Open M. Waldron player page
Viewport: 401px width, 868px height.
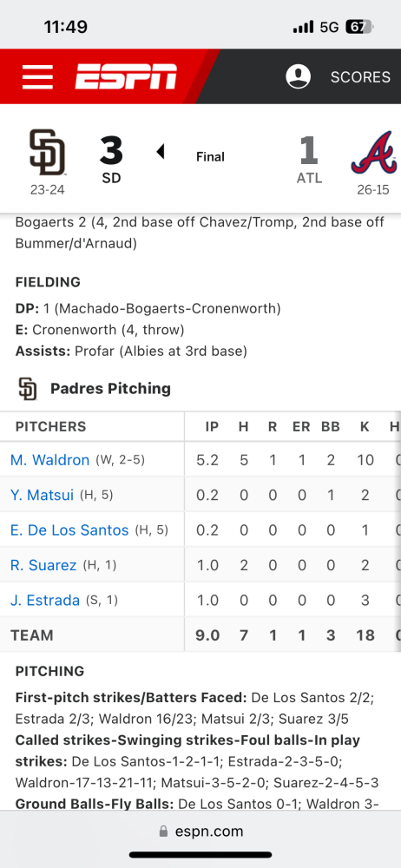tap(49, 460)
